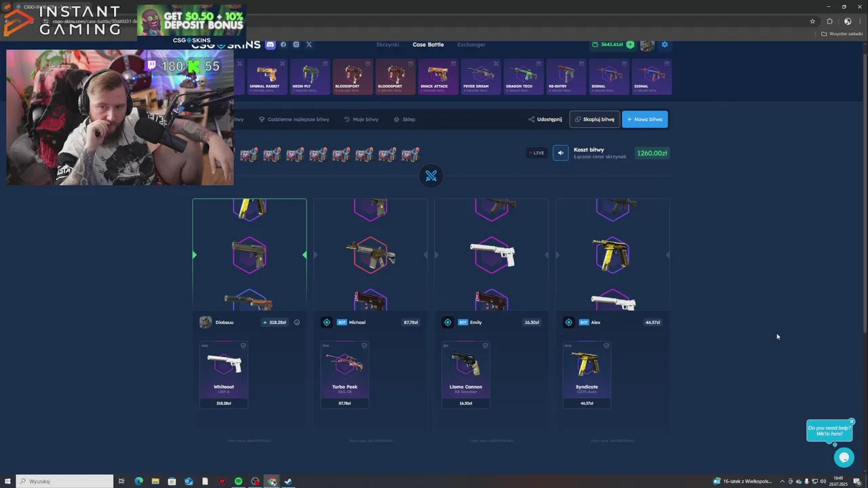Open the '16-latek z Wielkopols...' news widget

[x=743, y=481]
